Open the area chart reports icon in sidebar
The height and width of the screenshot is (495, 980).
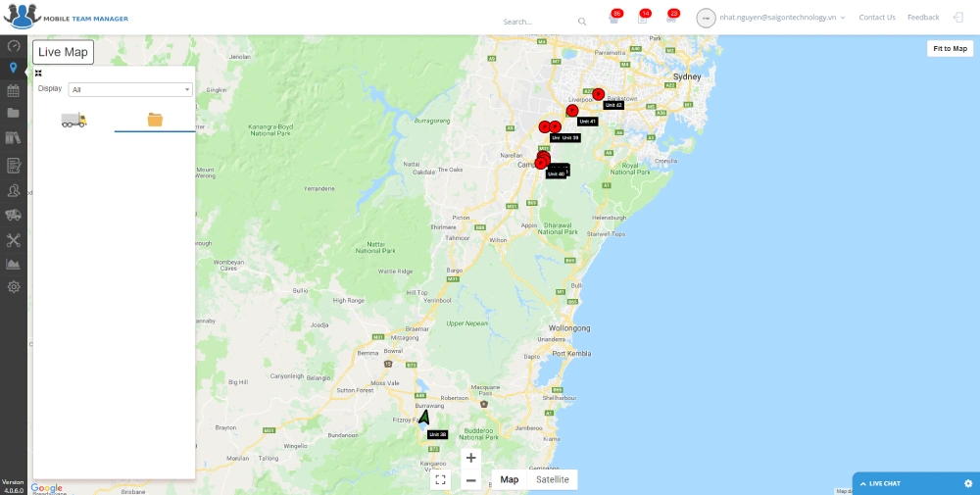pos(14,264)
